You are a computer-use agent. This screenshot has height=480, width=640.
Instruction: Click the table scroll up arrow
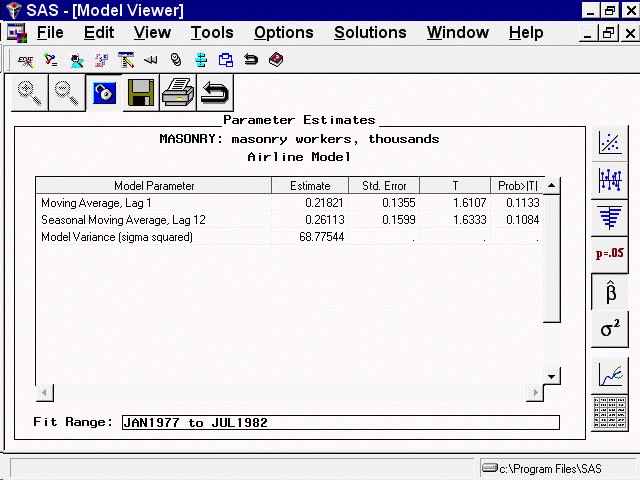click(551, 186)
